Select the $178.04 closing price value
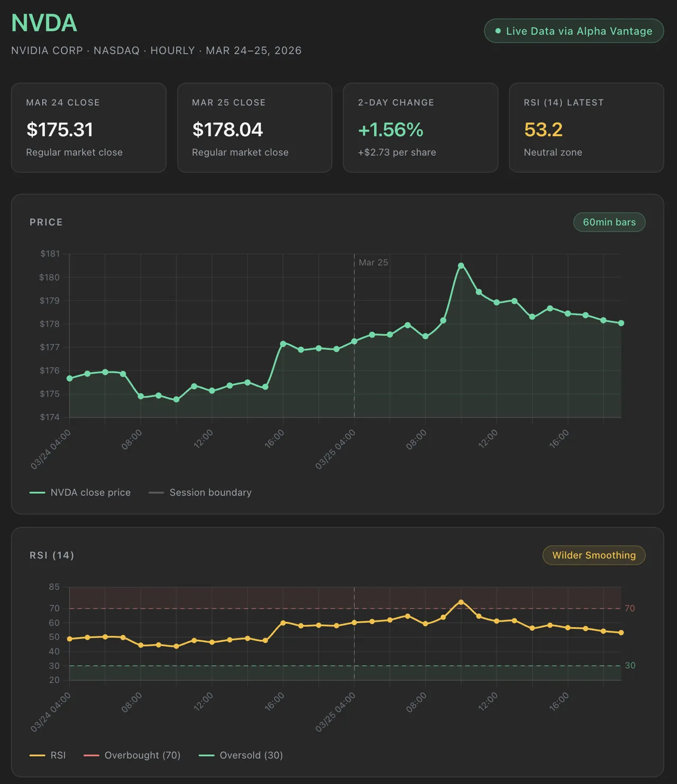677x784 pixels. tap(227, 130)
